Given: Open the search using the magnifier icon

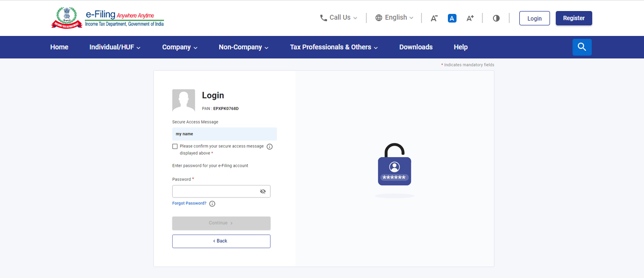Looking at the screenshot, I should (x=582, y=47).
